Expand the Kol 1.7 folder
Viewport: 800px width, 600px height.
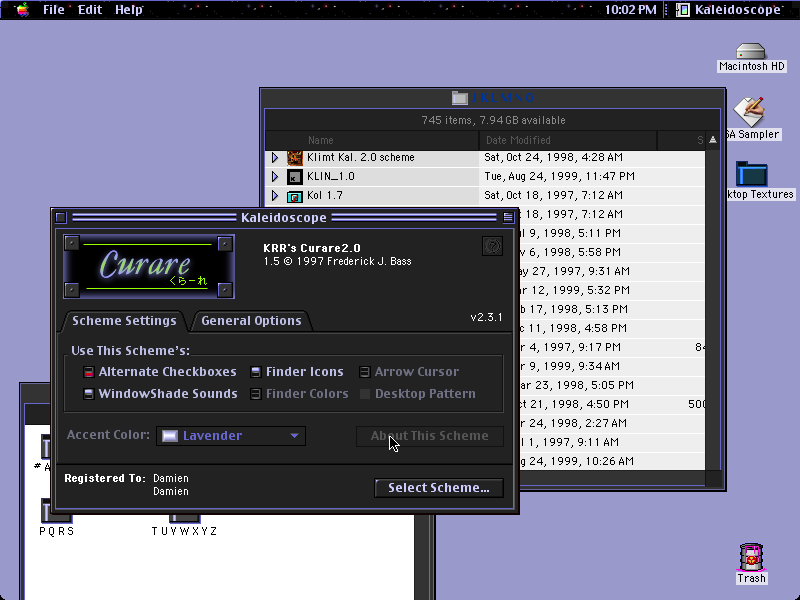[x=275, y=195]
